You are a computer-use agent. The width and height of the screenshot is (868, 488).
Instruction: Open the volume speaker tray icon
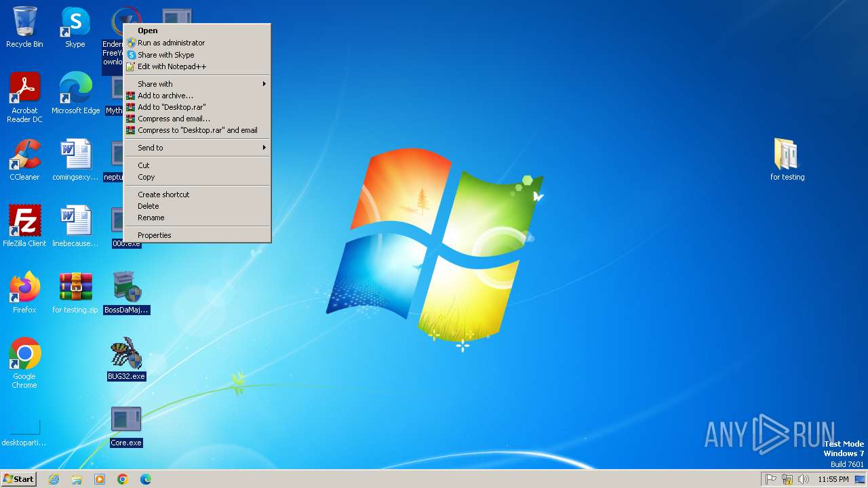click(x=804, y=479)
